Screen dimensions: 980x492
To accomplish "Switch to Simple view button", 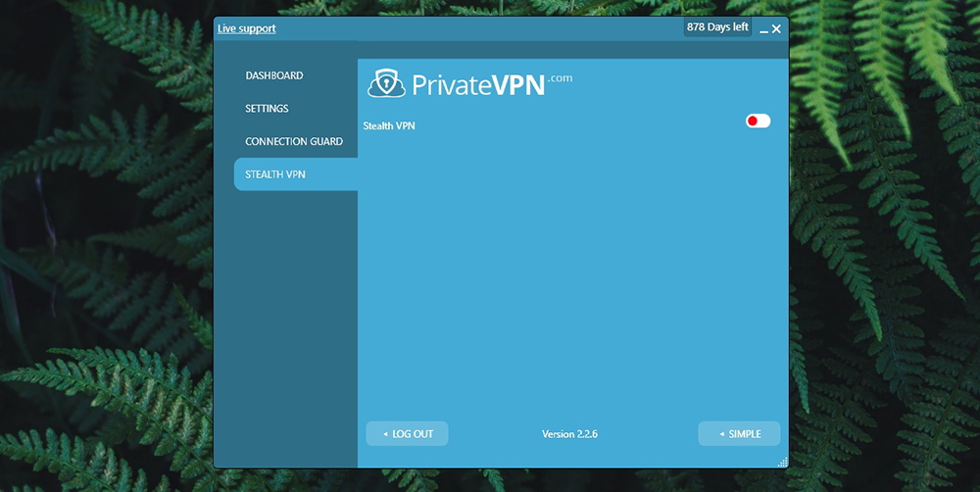I will click(739, 434).
